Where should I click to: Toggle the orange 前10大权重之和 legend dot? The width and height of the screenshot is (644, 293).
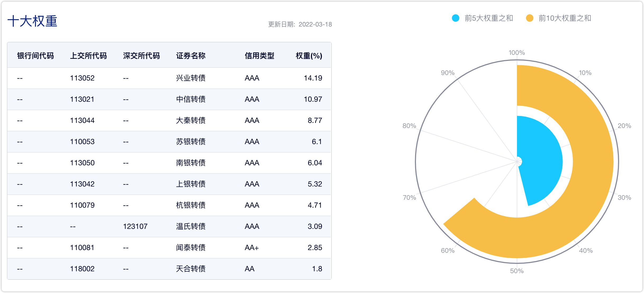[x=530, y=18]
